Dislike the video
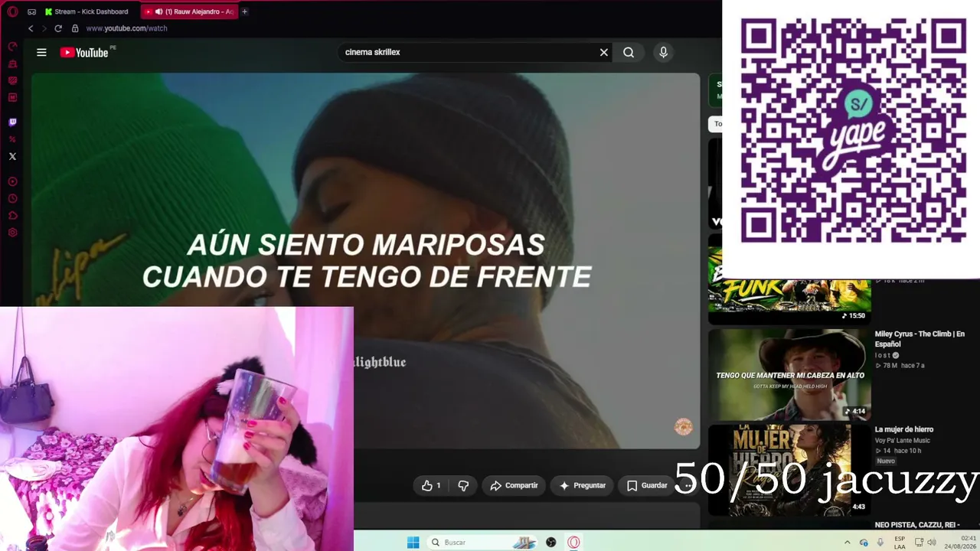Screen dimensions: 980x551 click(x=463, y=485)
